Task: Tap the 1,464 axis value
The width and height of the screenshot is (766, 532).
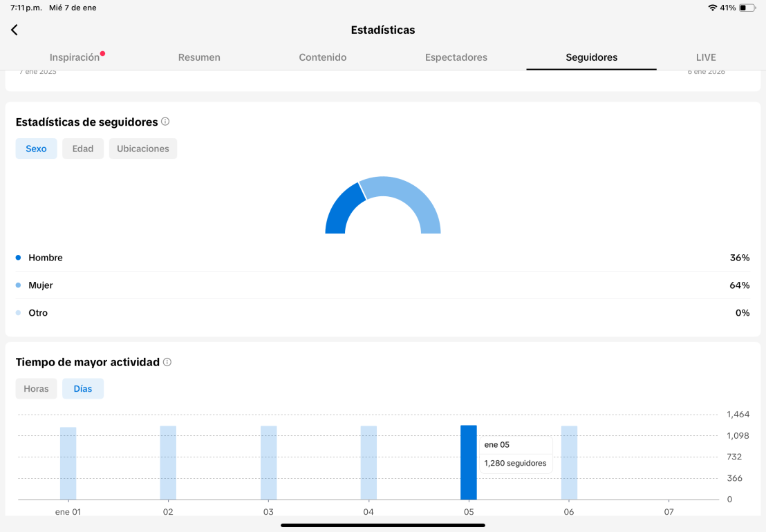Action: 738,415
